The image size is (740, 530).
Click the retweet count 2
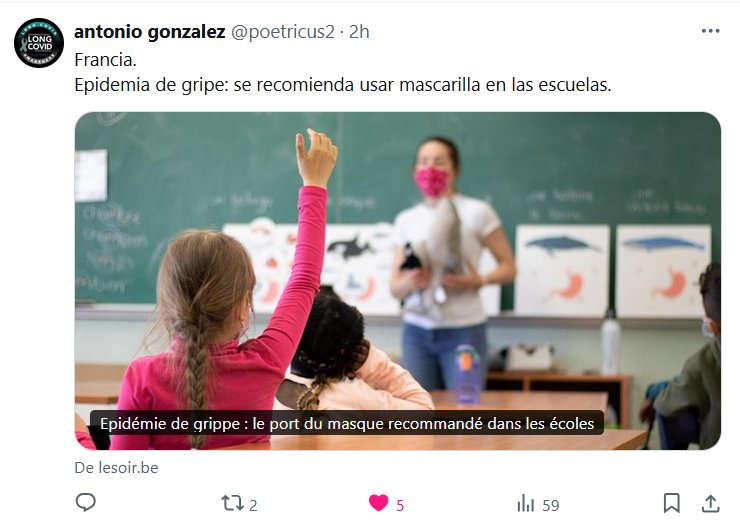point(253,505)
